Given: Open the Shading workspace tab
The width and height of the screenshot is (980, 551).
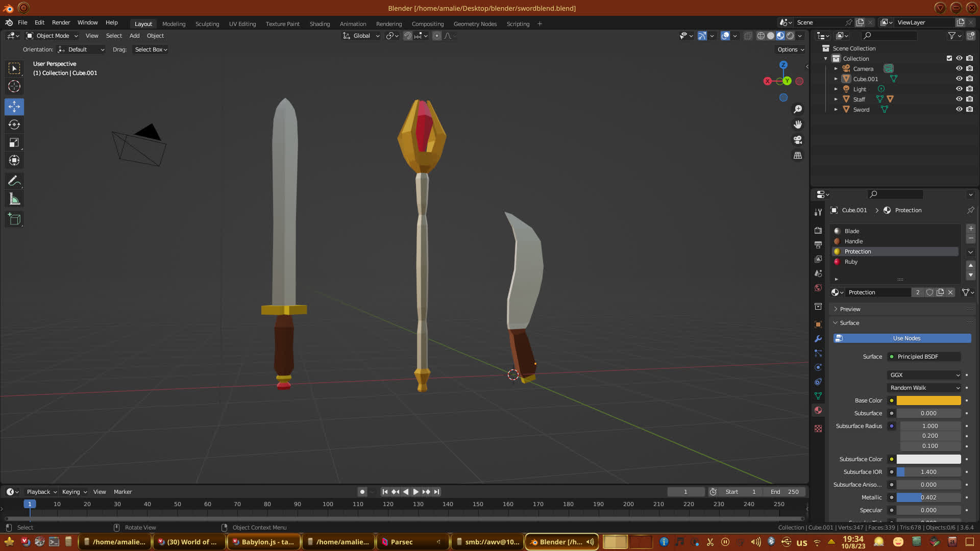Looking at the screenshot, I should pos(320,24).
